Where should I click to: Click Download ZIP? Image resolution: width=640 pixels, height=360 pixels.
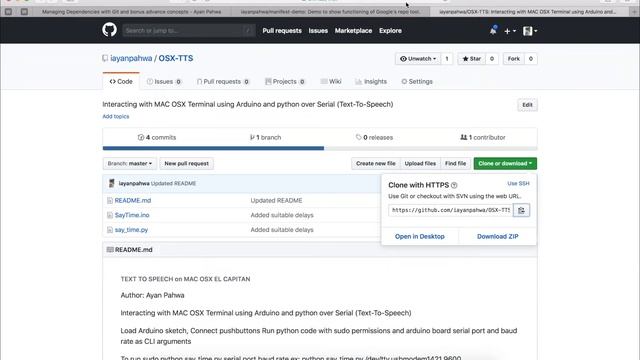tap(498, 236)
